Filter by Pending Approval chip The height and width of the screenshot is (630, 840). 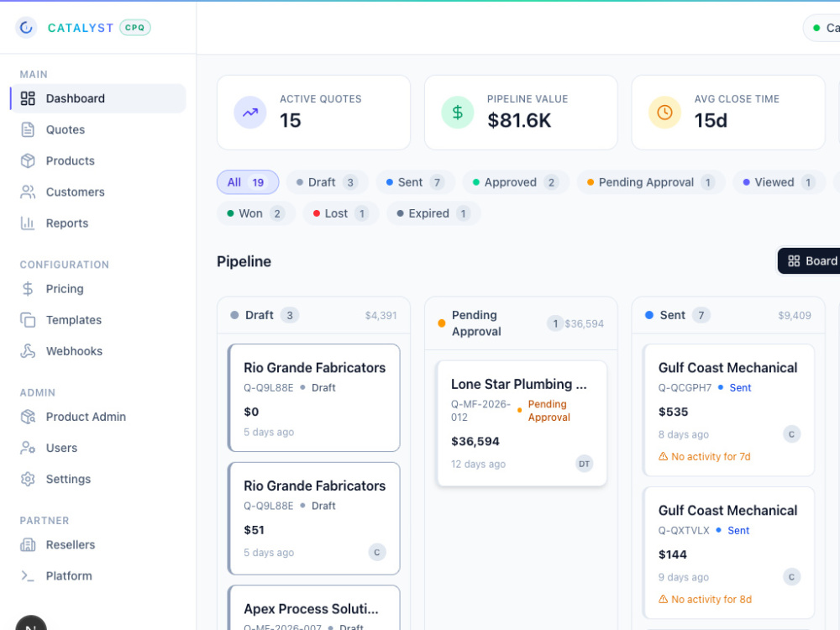tap(651, 182)
